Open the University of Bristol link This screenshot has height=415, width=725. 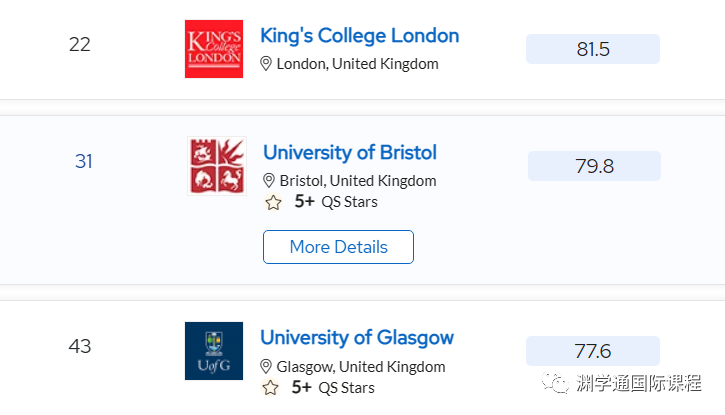350,153
